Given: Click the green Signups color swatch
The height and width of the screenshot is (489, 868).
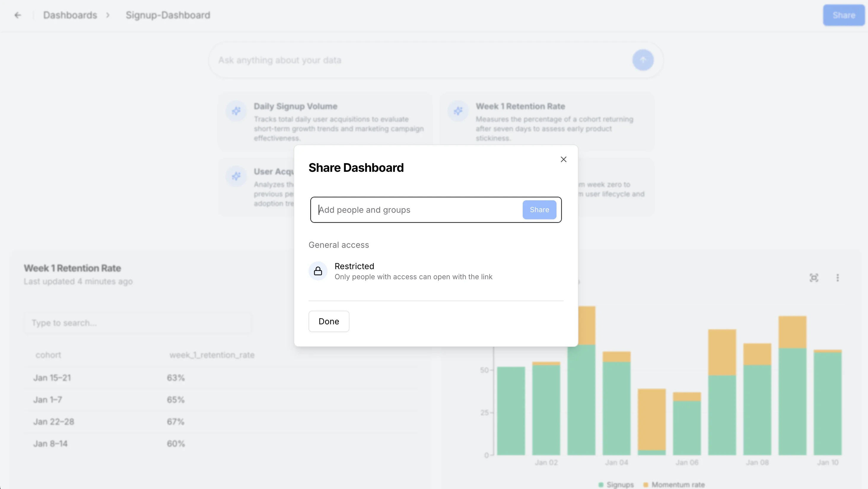Looking at the screenshot, I should click(x=601, y=484).
